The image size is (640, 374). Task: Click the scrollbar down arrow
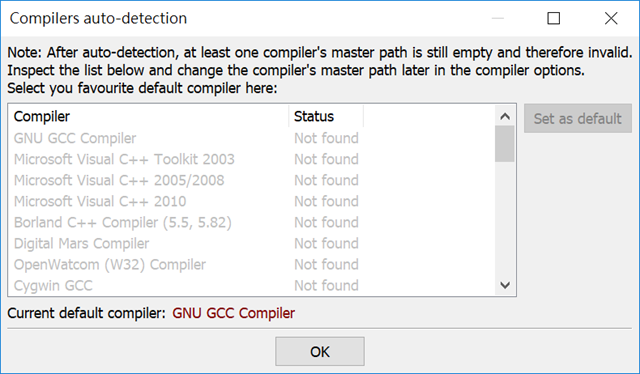(x=505, y=285)
